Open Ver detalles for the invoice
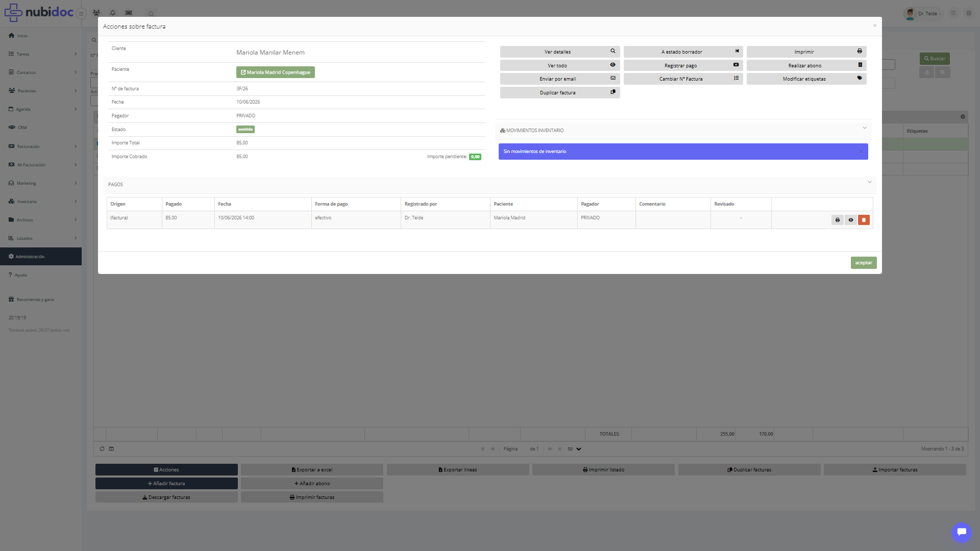980x551 pixels. (x=559, y=52)
